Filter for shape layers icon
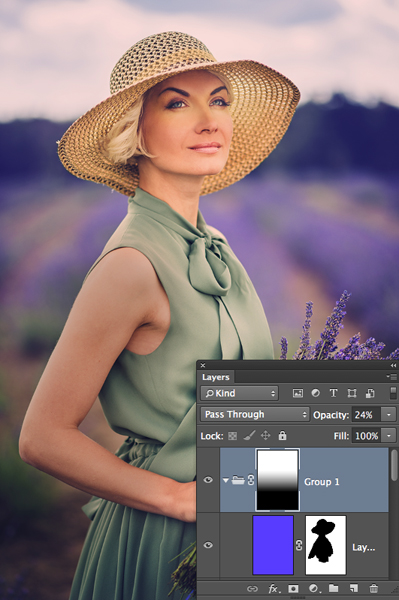399x600 pixels. click(352, 393)
